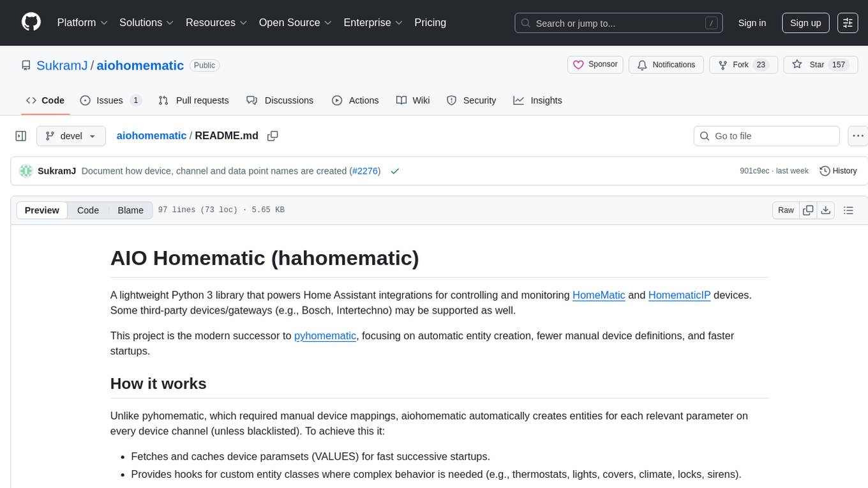Image resolution: width=868 pixels, height=488 pixels.
Task: Click the How it works heading
Action: 158,384
